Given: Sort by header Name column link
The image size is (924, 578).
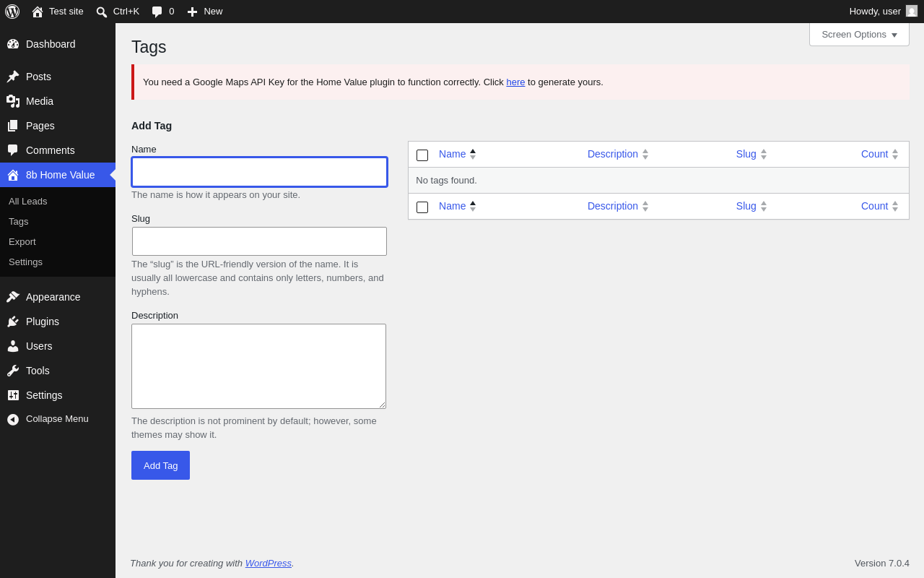Looking at the screenshot, I should (x=452, y=154).
